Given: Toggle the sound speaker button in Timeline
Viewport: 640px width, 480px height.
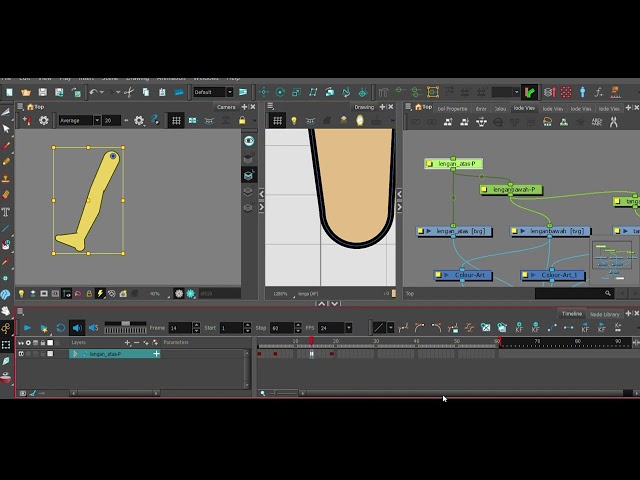Looking at the screenshot, I should coord(77,328).
